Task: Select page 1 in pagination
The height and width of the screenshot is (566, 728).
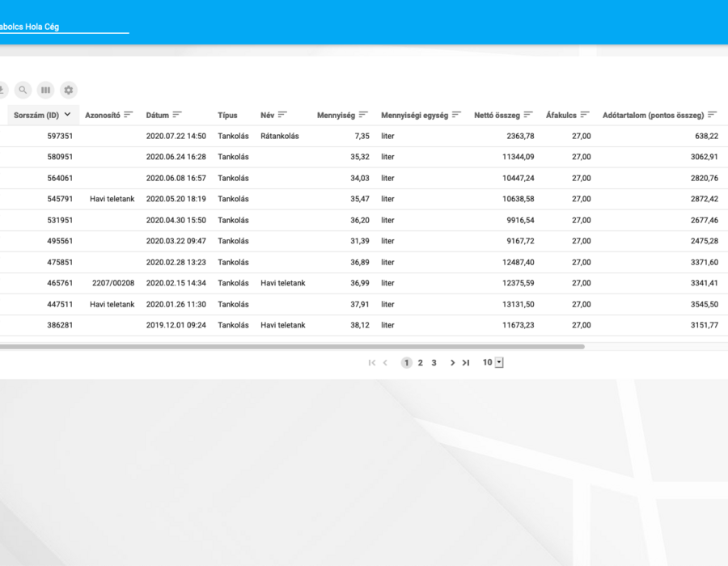Action: coord(406,363)
